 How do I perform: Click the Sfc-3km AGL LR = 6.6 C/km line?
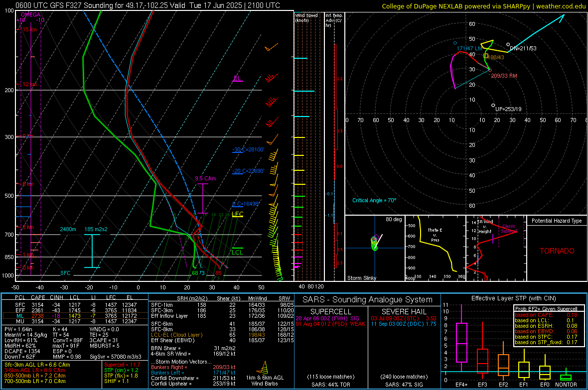37,365
